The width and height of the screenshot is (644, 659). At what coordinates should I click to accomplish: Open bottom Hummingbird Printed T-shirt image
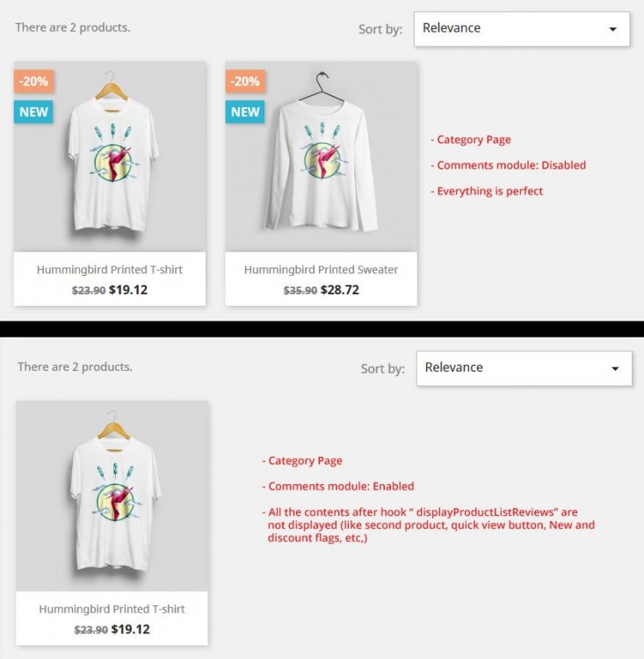pos(112,496)
